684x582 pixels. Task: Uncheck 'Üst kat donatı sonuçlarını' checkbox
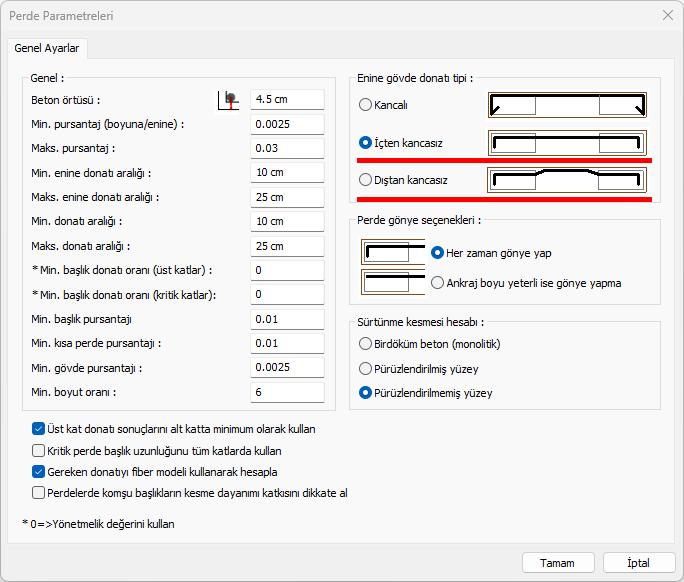[39, 429]
